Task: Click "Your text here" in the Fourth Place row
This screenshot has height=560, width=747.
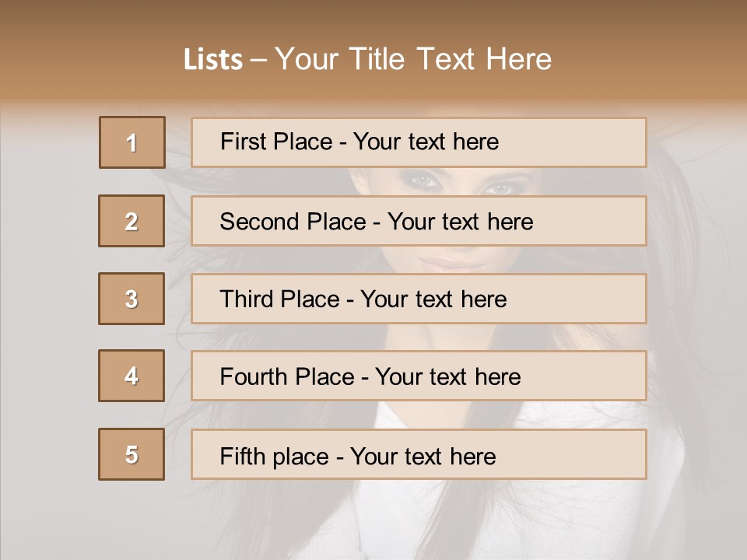Action: click(x=448, y=377)
